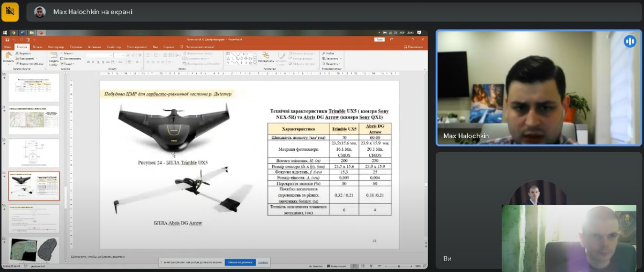Switch to the Animations (Анимация) ribbon tab
This screenshot has width=644, height=272.
click(x=95, y=47)
